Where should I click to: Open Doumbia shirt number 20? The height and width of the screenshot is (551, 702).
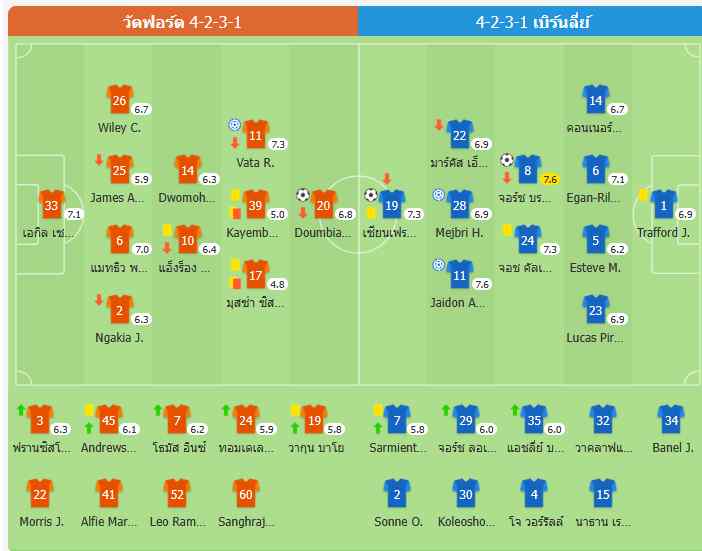(x=323, y=205)
